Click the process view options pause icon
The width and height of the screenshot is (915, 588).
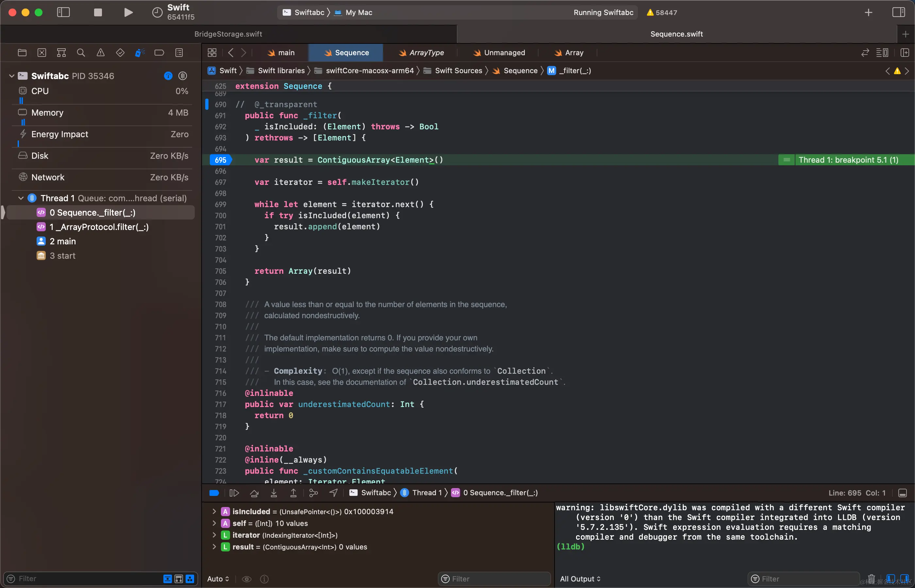183,76
